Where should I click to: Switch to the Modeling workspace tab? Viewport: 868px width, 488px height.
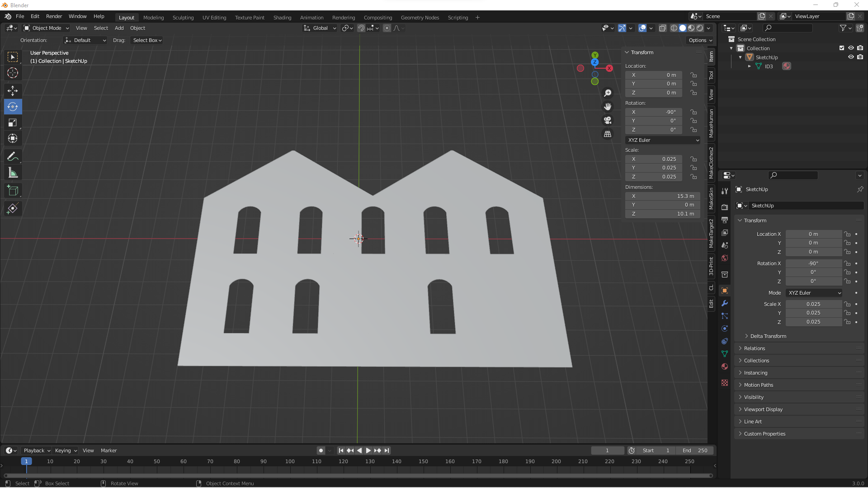tap(153, 18)
